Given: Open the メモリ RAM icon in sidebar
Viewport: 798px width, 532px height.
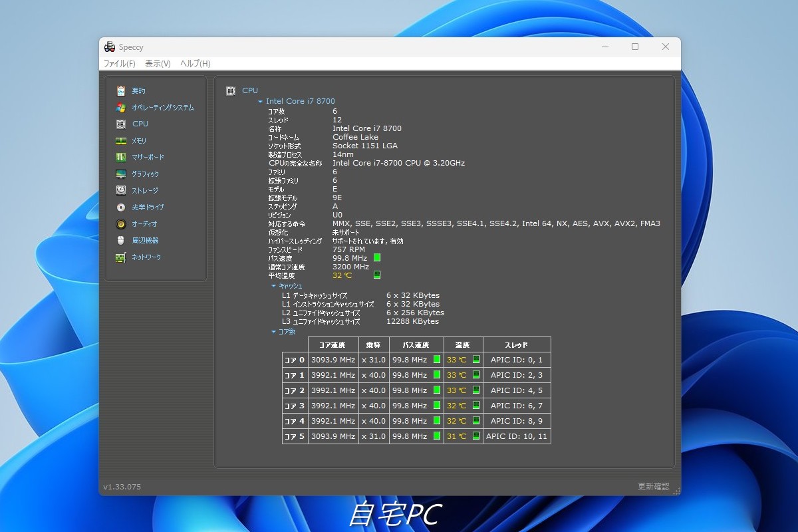Looking at the screenshot, I should click(x=120, y=140).
